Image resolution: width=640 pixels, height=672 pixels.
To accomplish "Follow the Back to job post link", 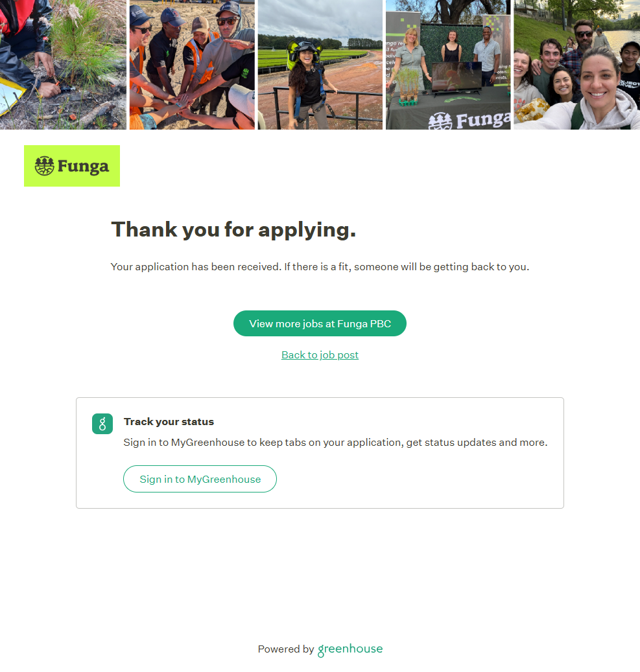I will (320, 355).
